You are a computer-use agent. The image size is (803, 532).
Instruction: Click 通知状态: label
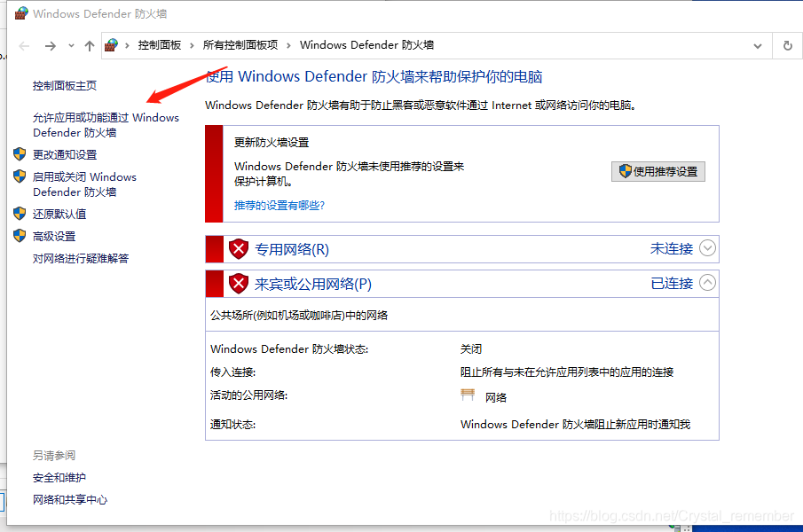click(233, 424)
